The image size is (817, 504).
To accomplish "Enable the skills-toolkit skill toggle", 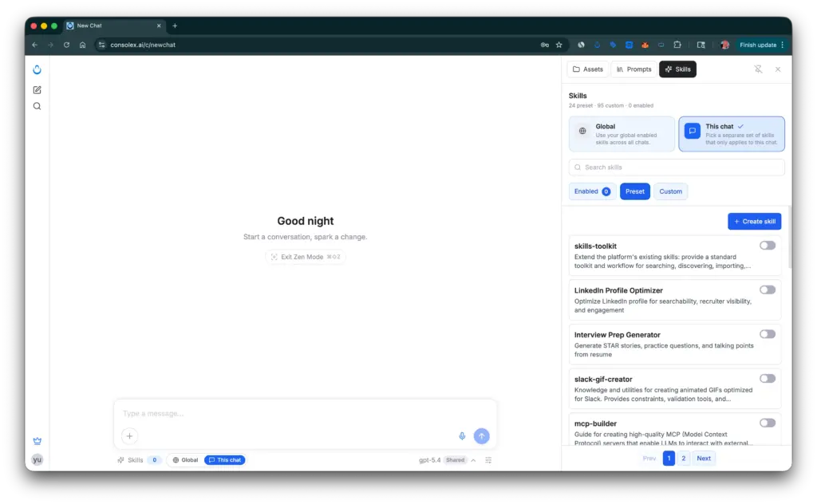I will coord(767,246).
